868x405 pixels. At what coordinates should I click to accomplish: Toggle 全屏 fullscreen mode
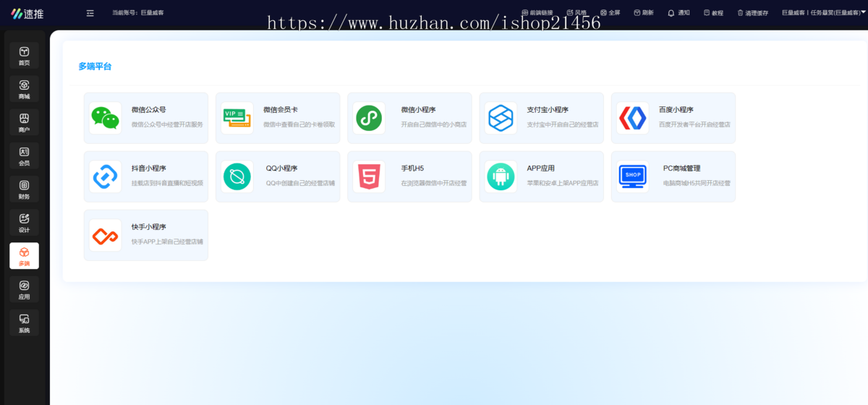tap(610, 12)
